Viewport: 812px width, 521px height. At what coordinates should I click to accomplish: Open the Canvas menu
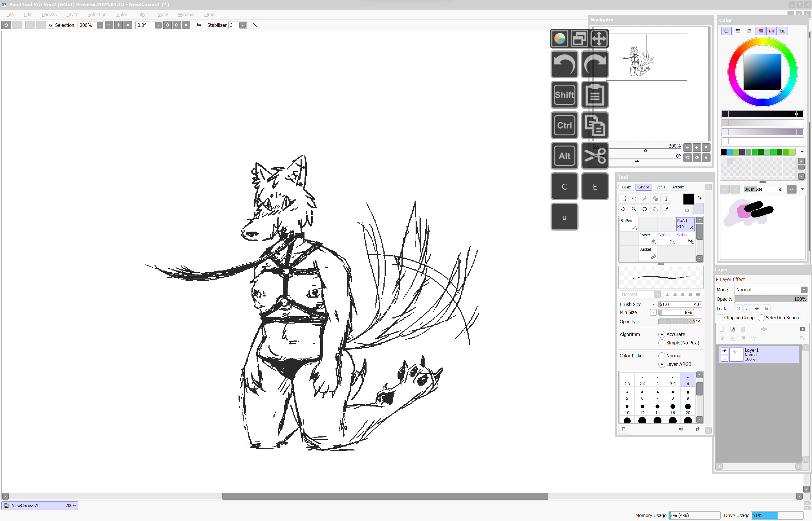click(x=49, y=15)
